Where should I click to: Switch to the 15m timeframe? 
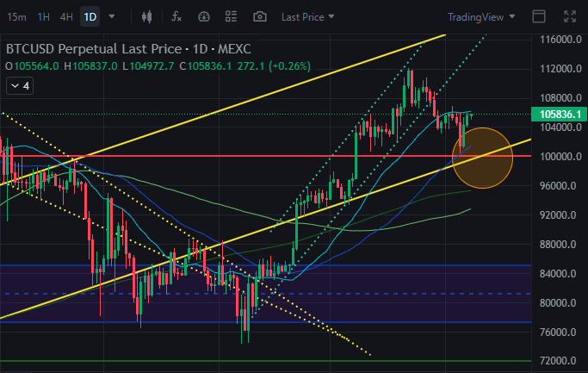(16, 17)
